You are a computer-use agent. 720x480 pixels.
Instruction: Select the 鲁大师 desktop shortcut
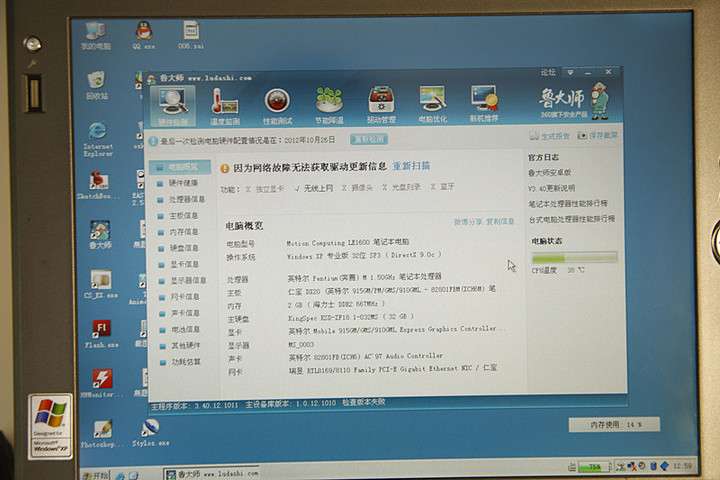[x=100, y=234]
